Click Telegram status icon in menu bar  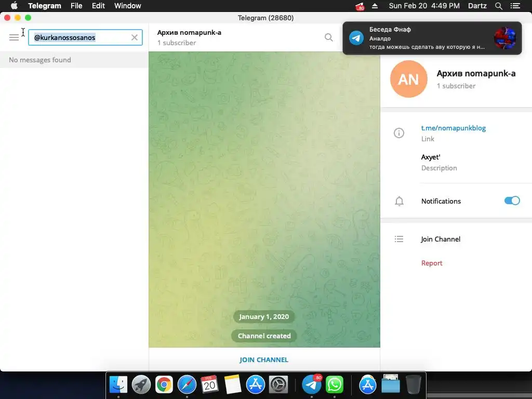pyautogui.click(x=360, y=6)
